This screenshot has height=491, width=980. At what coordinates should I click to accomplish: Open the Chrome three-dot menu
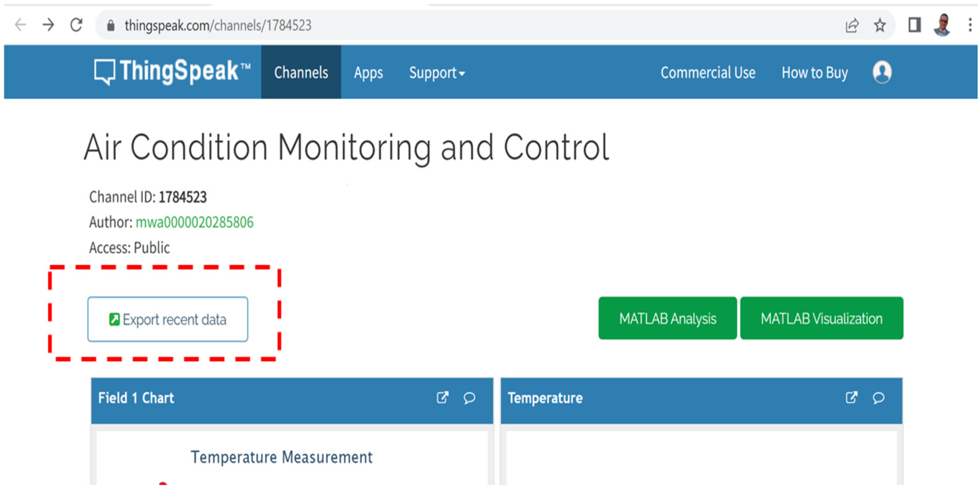point(970,25)
